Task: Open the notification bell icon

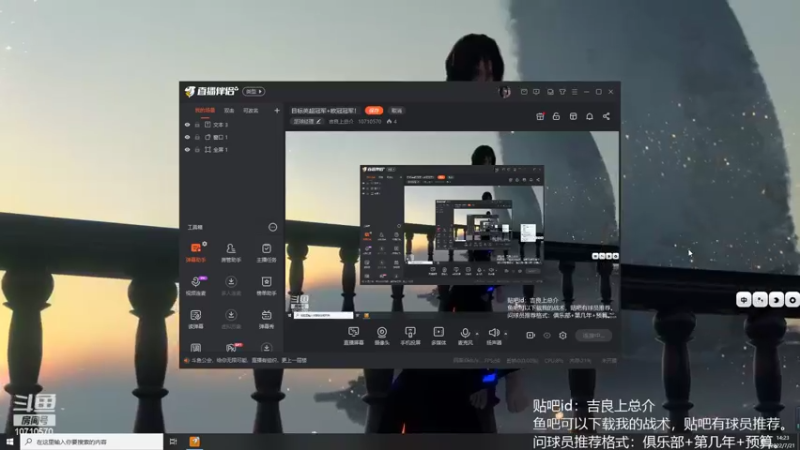Action: pos(589,116)
